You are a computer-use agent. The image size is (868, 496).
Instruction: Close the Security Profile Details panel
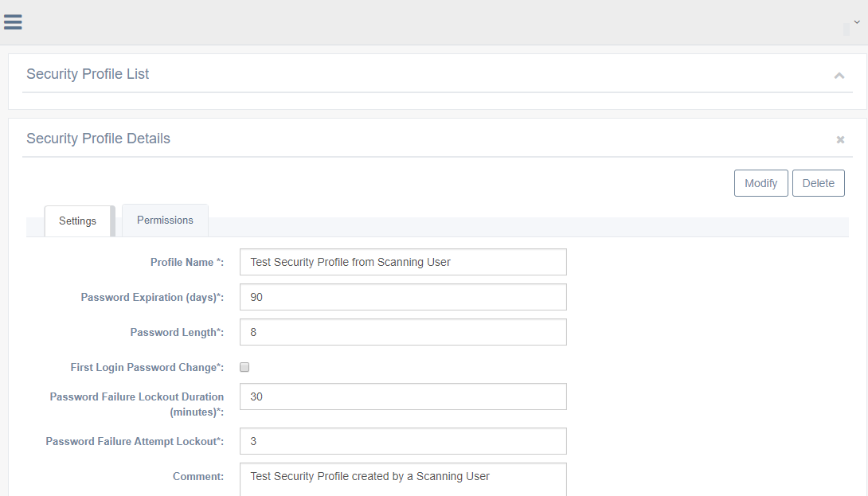tap(840, 140)
